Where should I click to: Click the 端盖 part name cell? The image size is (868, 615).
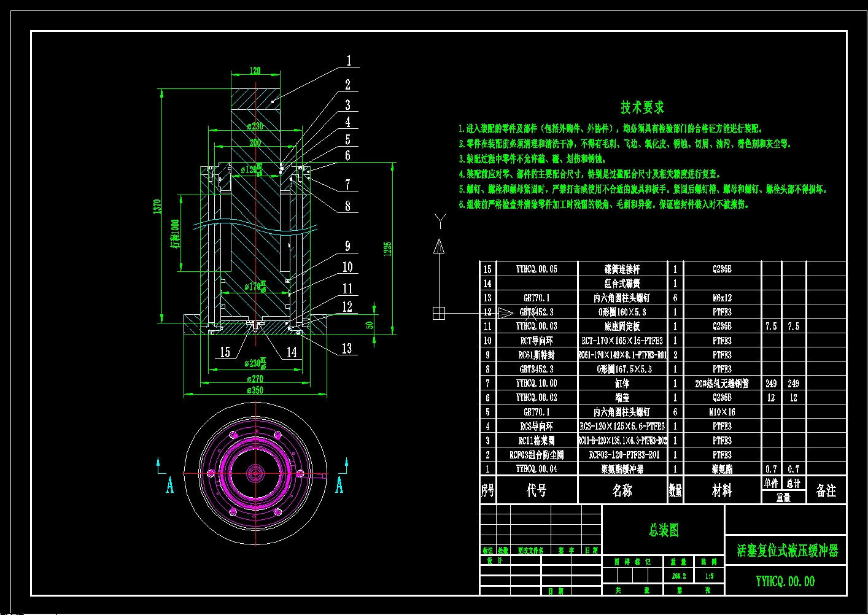tap(622, 398)
